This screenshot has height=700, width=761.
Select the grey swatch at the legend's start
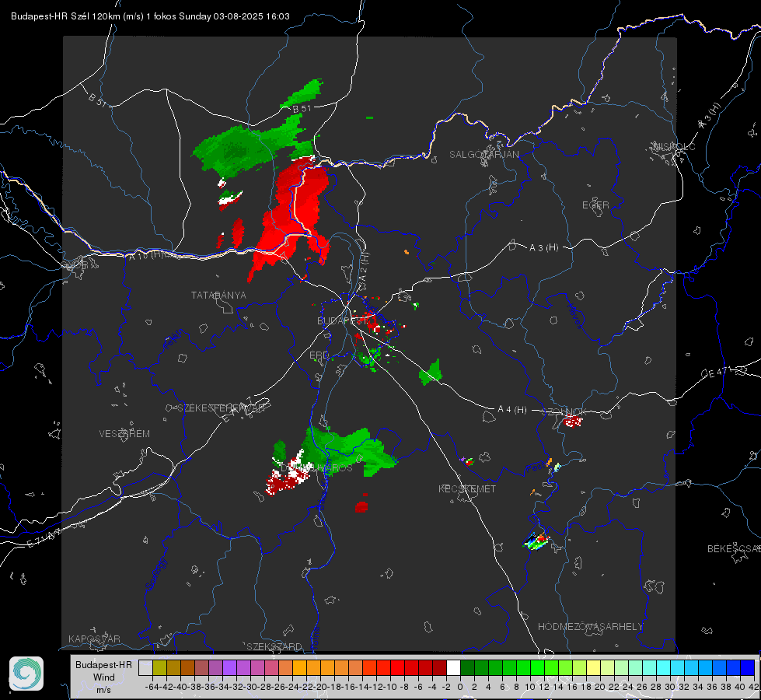(x=145, y=668)
